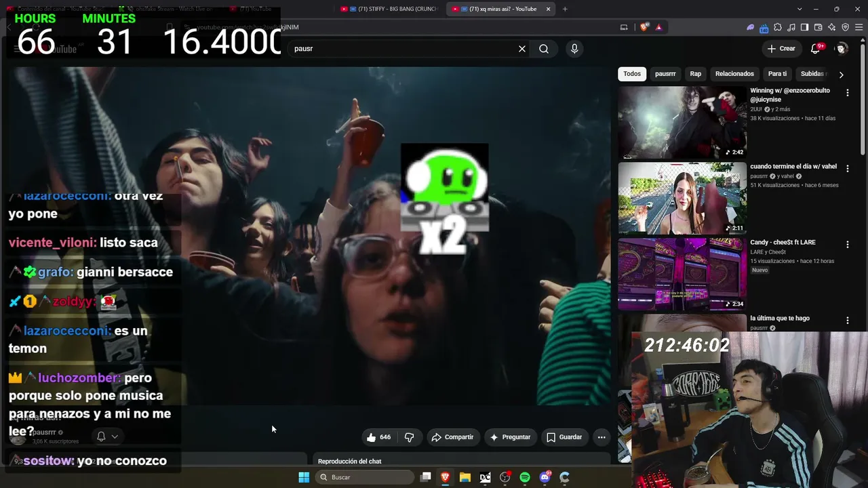Open the YouTube account avatar menu
The height and width of the screenshot is (488, 868).
(x=842, y=49)
